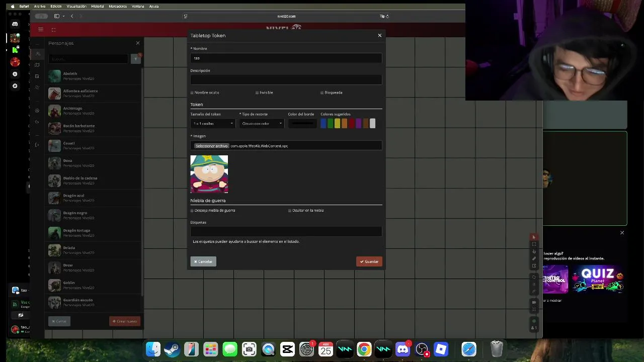Screen dimensions: 644x362
Task: Open Steam from the dock
Action: tap(172, 349)
